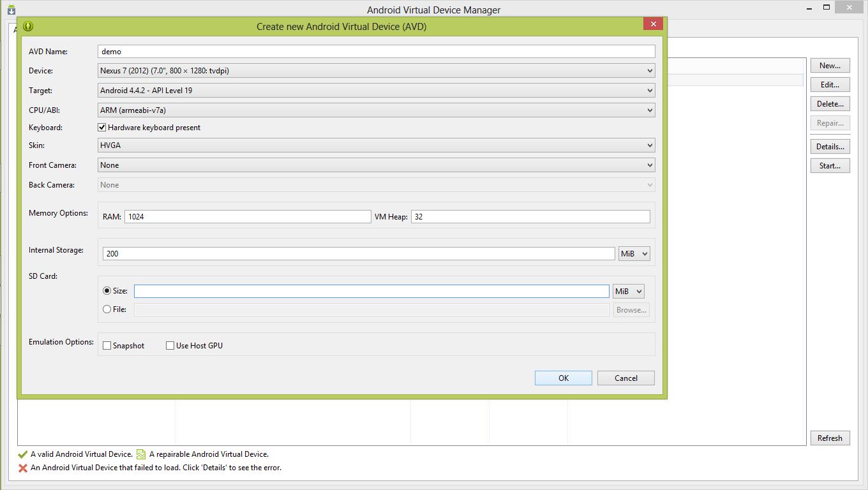Enable the Use Host GPU option
This screenshot has width=868, height=490.
pyautogui.click(x=170, y=346)
